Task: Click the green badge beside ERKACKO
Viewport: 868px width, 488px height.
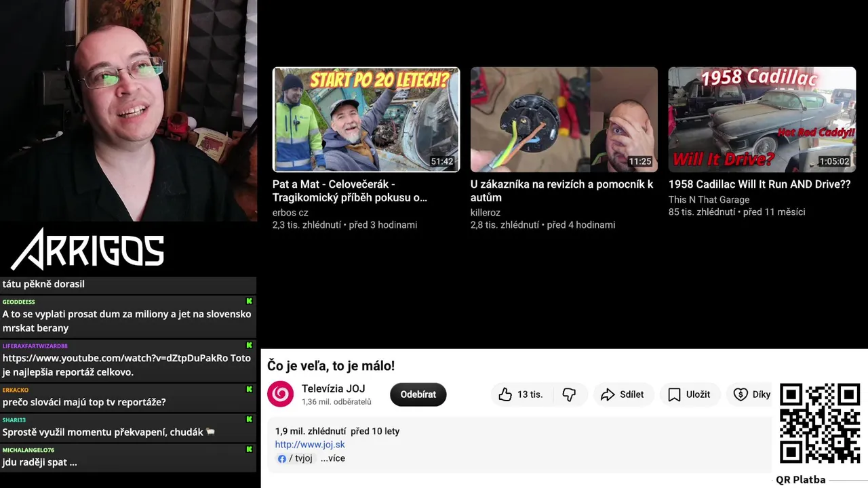Action: point(250,389)
